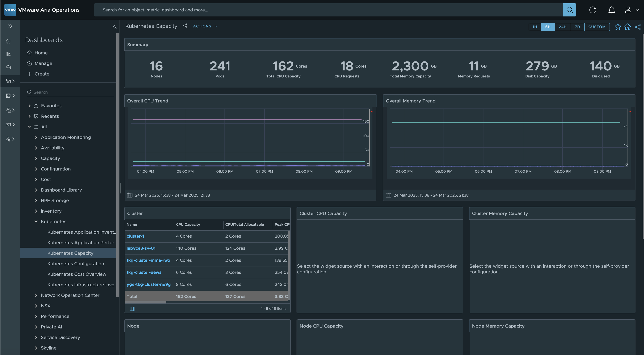Open the notifications bell
Image resolution: width=644 pixels, height=355 pixels.
coord(612,10)
